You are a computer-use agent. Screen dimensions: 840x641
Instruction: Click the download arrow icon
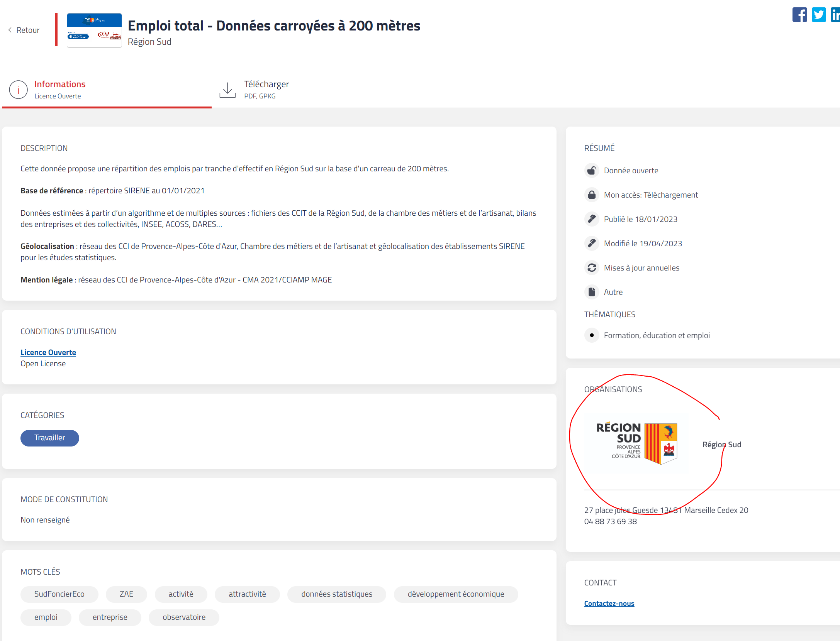pos(227,90)
